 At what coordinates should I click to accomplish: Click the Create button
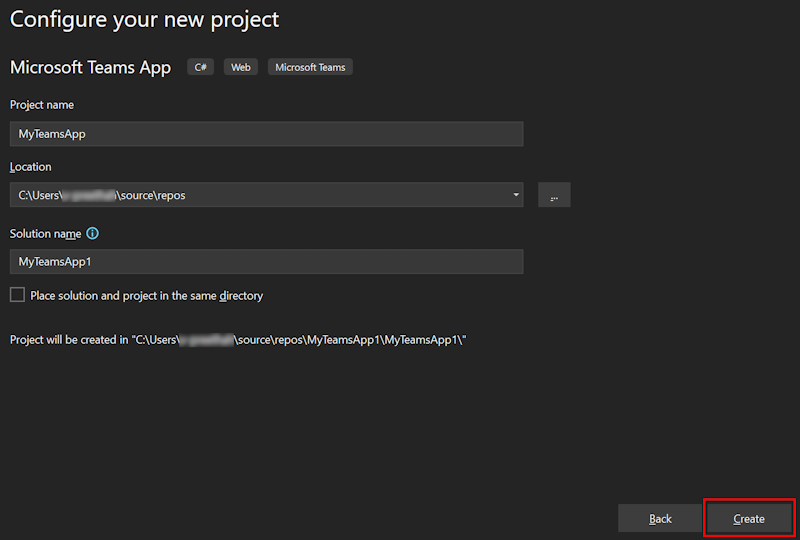[x=748, y=519]
